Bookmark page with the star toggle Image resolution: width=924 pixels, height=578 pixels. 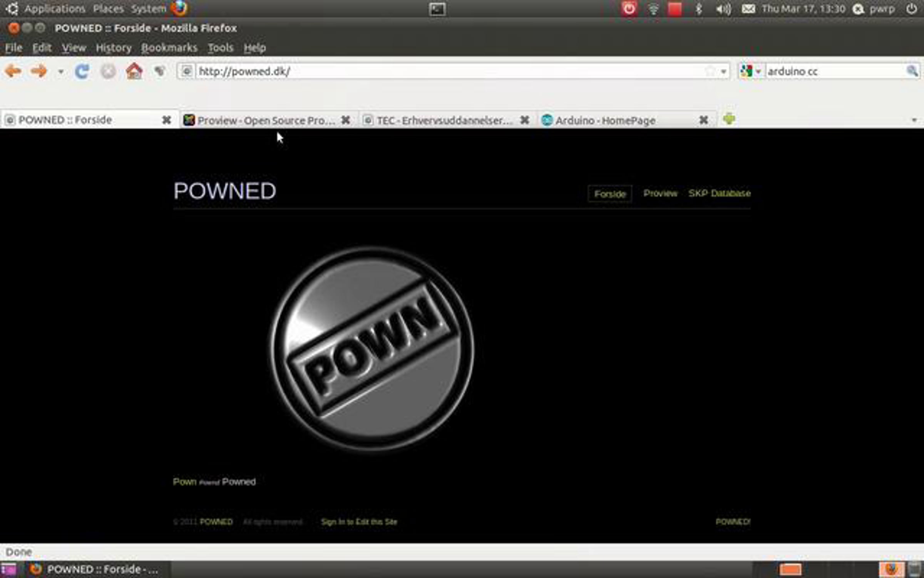click(x=710, y=71)
